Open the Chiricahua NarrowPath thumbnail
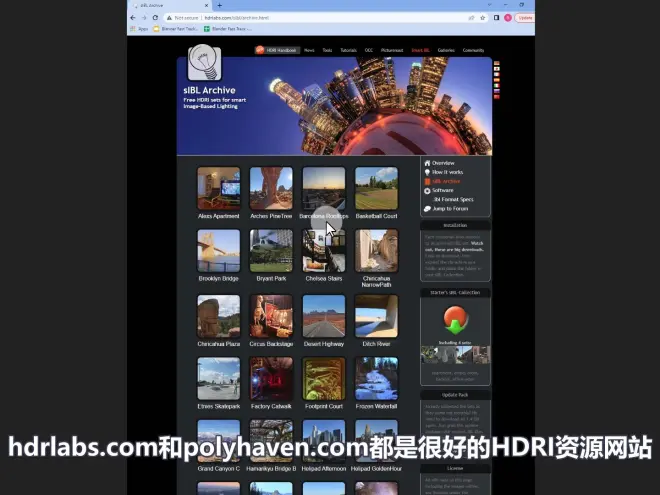Image resolution: width=660 pixels, height=495 pixels. (376, 250)
